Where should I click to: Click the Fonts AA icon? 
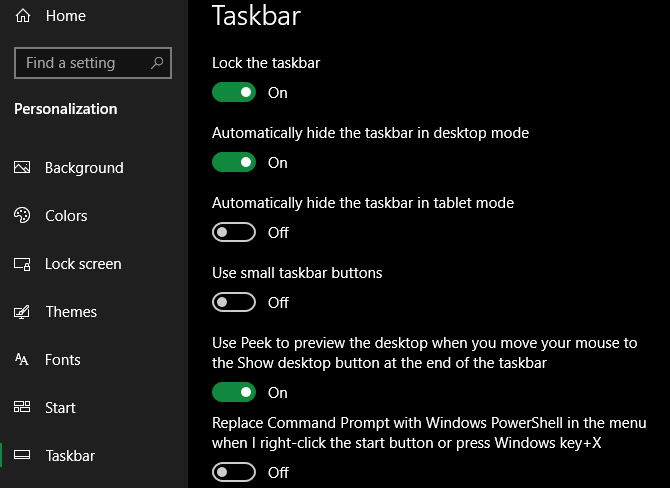pyautogui.click(x=23, y=360)
